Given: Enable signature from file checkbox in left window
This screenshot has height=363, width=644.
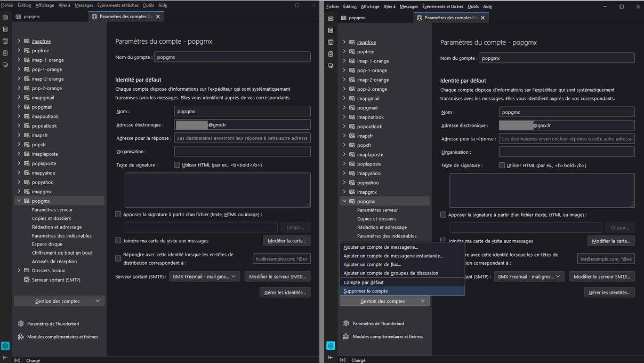Looking at the screenshot, I should tap(118, 215).
